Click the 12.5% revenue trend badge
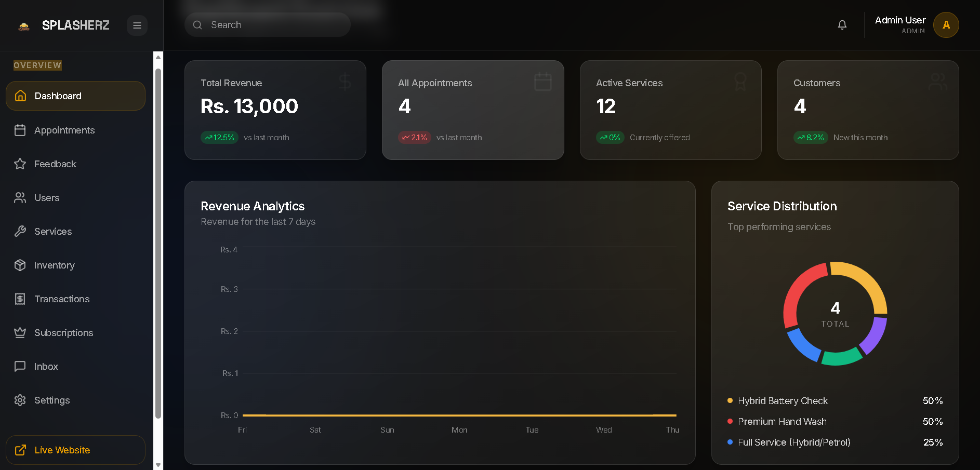Image resolution: width=980 pixels, height=470 pixels. [x=219, y=138]
